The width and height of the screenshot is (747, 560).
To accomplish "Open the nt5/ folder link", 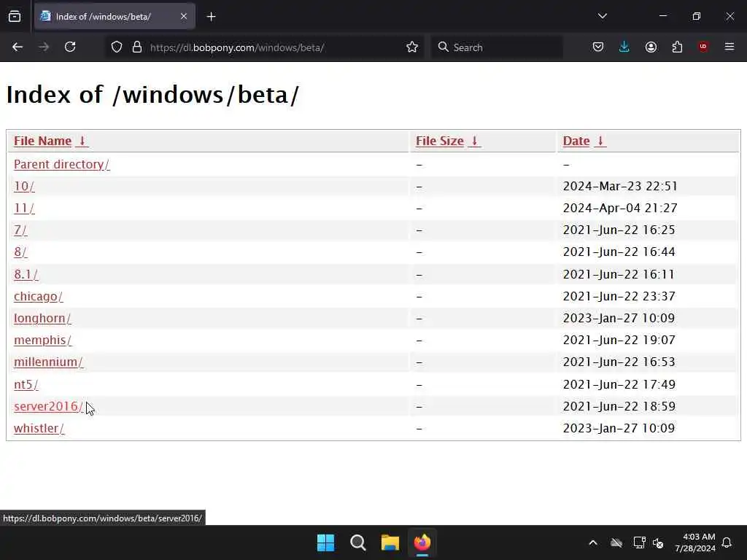I will 26,384.
